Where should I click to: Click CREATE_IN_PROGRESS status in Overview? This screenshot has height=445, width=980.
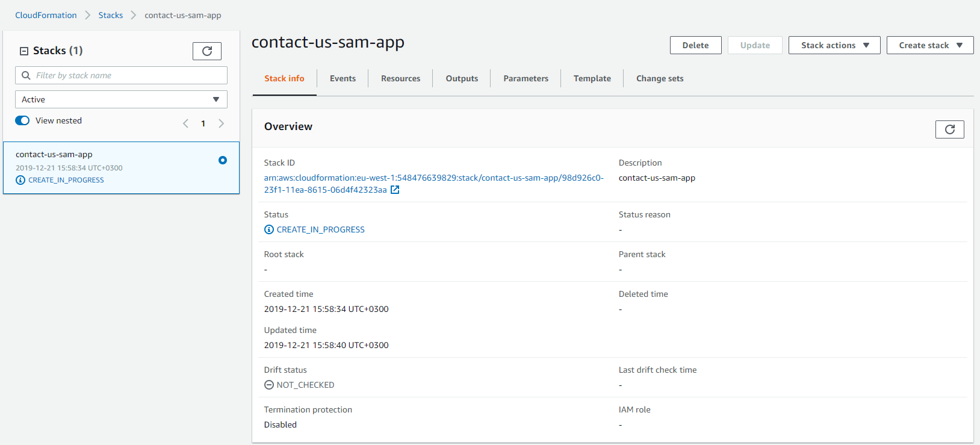[320, 229]
